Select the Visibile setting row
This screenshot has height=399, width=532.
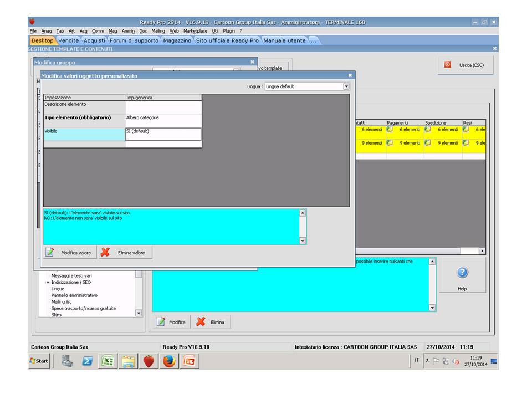coord(84,134)
